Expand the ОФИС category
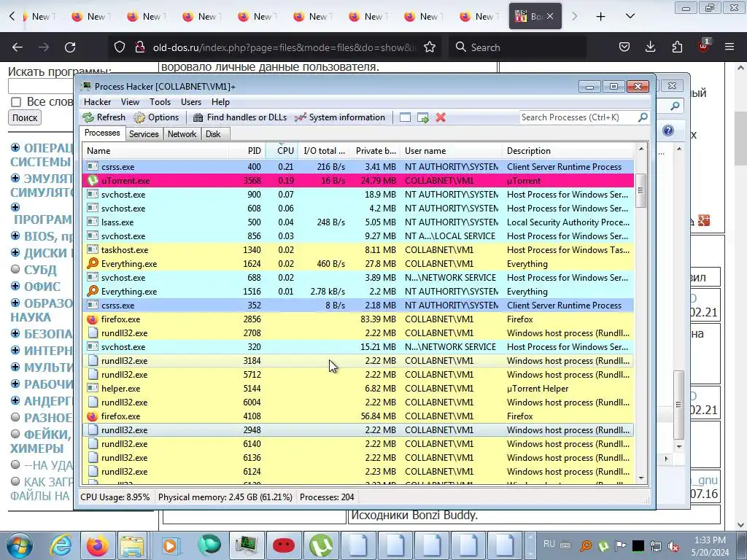Image resolution: width=747 pixels, height=560 pixels. pos(15,286)
